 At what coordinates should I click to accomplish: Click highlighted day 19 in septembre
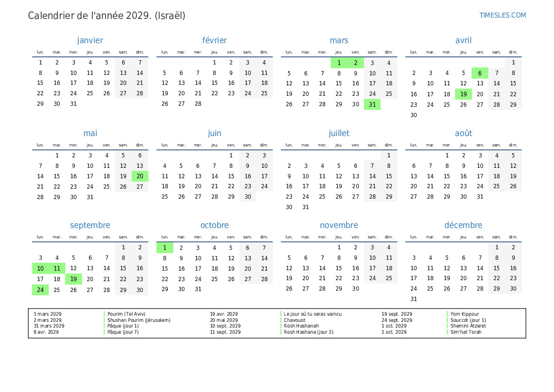[73, 279]
